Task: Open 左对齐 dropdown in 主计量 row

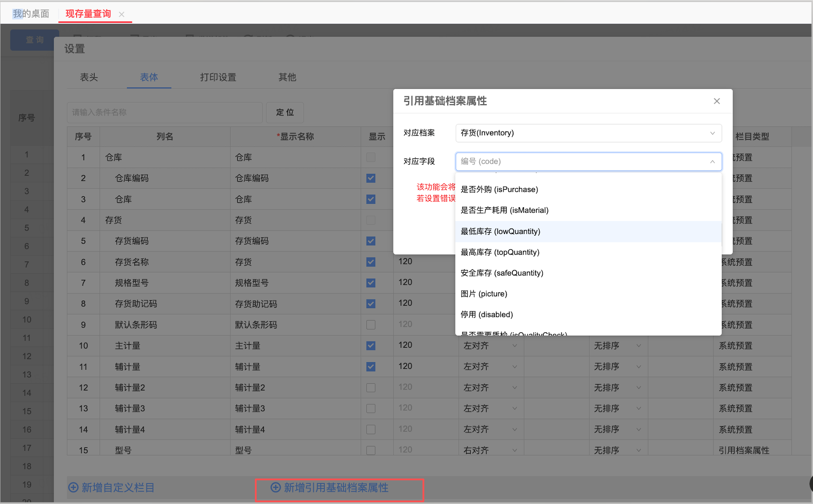Action: (490, 346)
